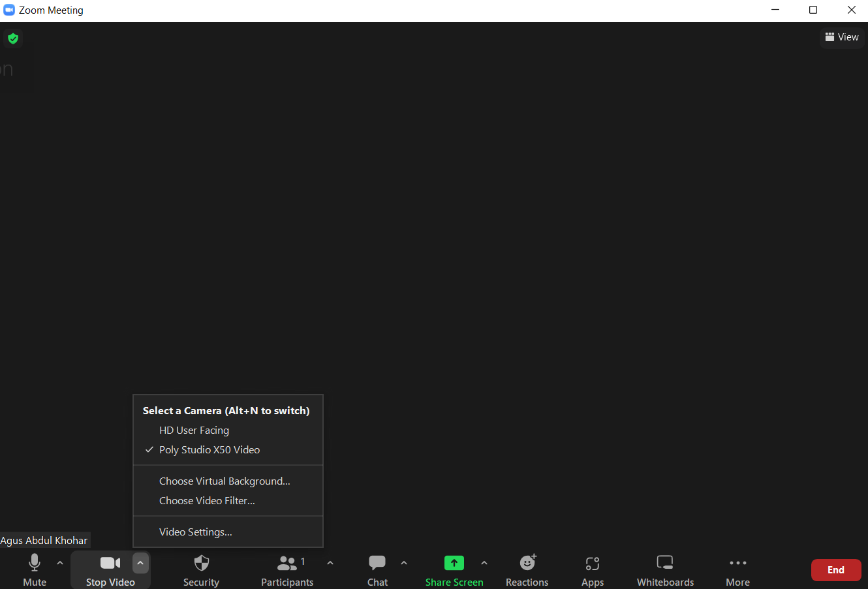Open the View layout menu

point(842,37)
